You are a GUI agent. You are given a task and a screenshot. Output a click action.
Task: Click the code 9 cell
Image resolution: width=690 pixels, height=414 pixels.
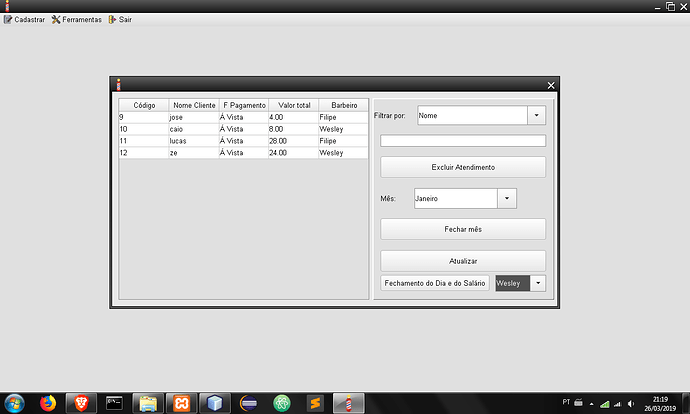point(144,117)
